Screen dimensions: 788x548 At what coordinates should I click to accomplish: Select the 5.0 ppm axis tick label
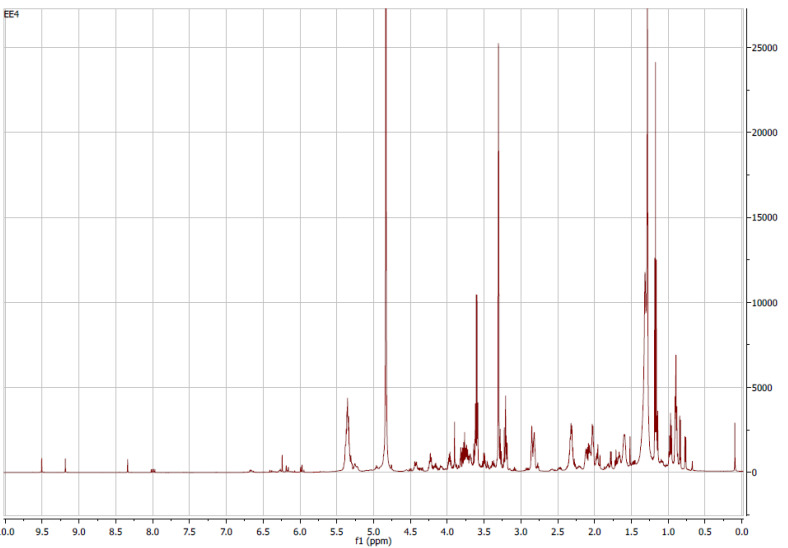tap(373, 532)
